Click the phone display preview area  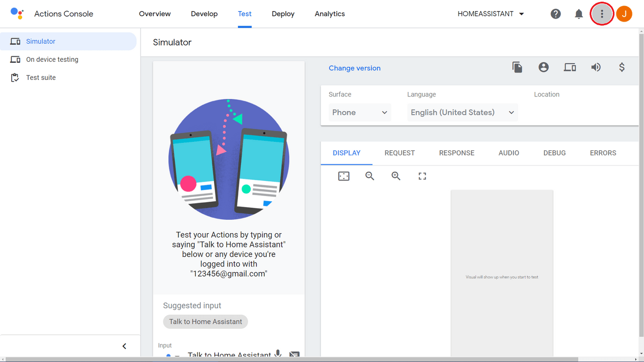(x=502, y=274)
